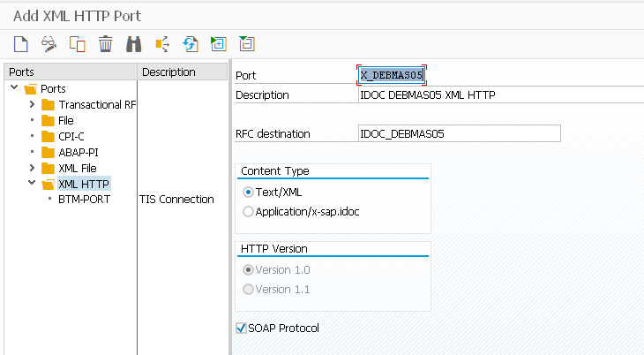Click the Display/Change glasses-pencil icon
The image size is (644, 355).
[x=49, y=44]
